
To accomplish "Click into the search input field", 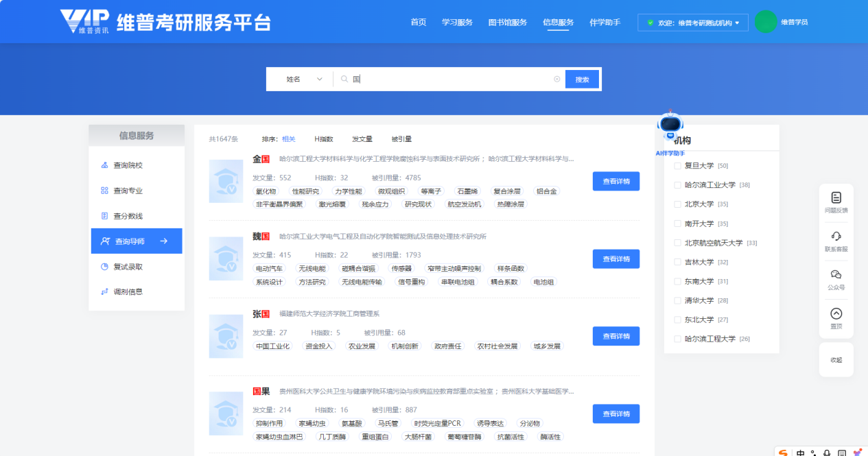I will [453, 80].
